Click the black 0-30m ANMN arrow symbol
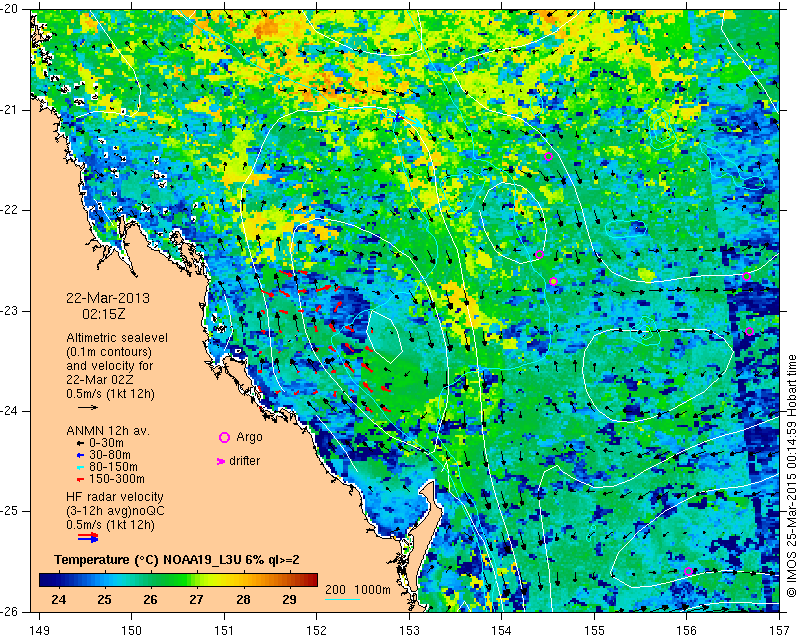The height and width of the screenshot is (640, 800). 80,443
